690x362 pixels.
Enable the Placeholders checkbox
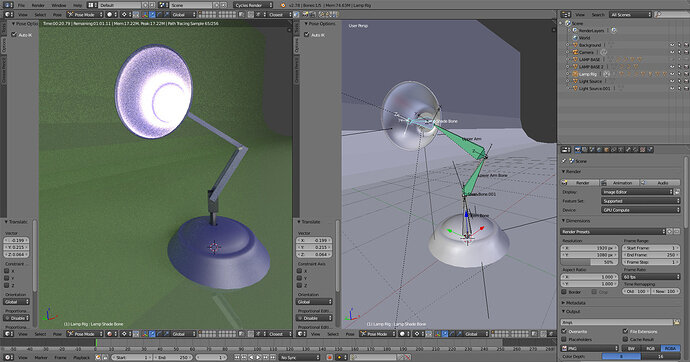(x=564, y=340)
